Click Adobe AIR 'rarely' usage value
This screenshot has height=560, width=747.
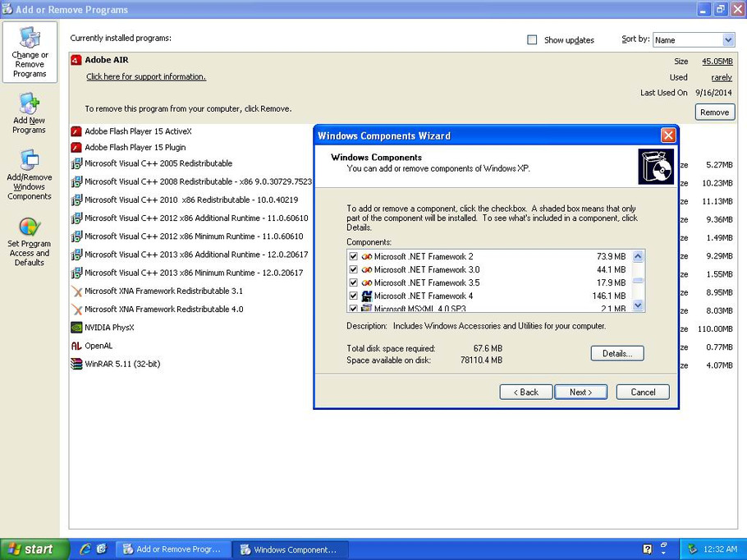tap(722, 77)
